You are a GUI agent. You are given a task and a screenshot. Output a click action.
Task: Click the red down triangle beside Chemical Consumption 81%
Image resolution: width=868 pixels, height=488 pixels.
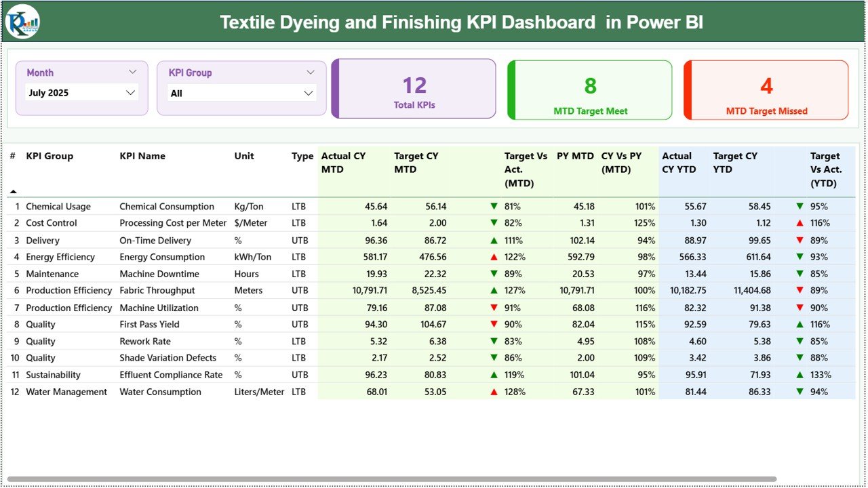494,206
